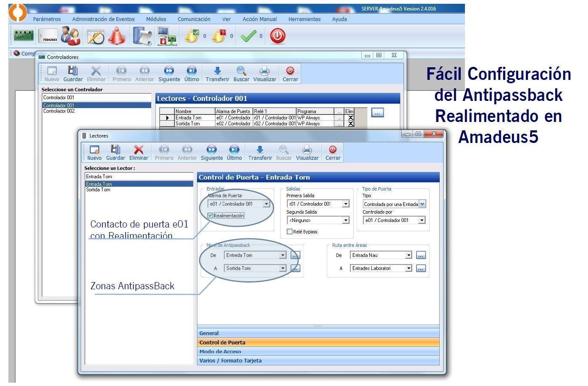Screen dimensions: 588x386
Task: Click the red power button icon
Action: point(278,36)
